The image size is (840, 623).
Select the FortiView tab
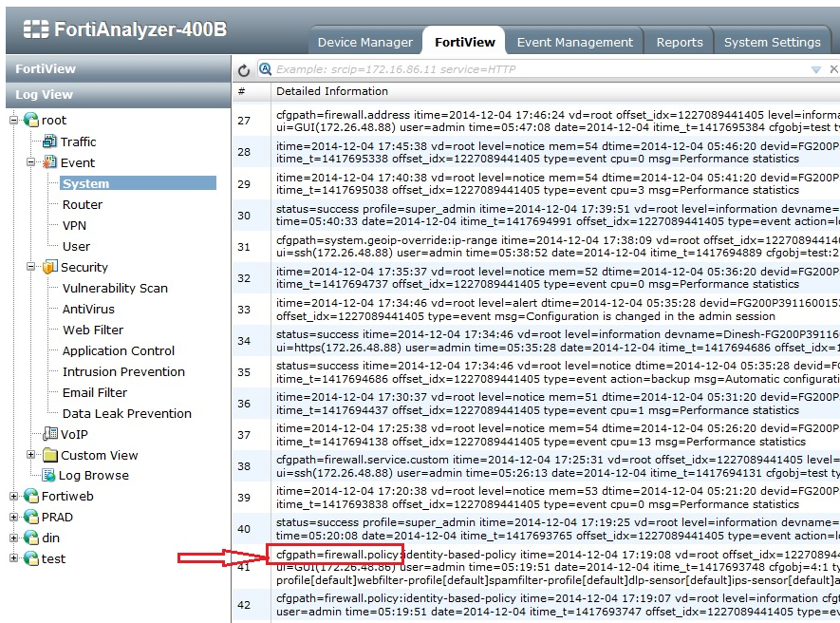[x=465, y=43]
